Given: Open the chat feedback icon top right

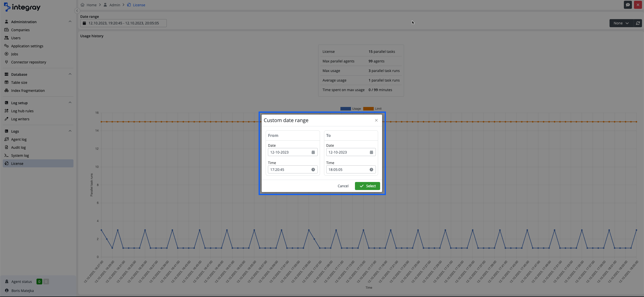Looking at the screenshot, I should (x=628, y=5).
